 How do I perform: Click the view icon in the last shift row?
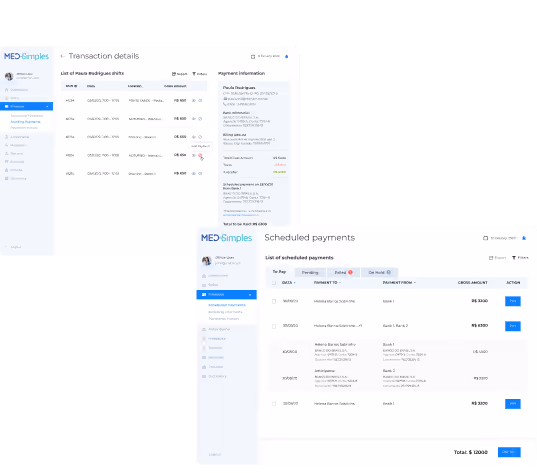tap(193, 174)
